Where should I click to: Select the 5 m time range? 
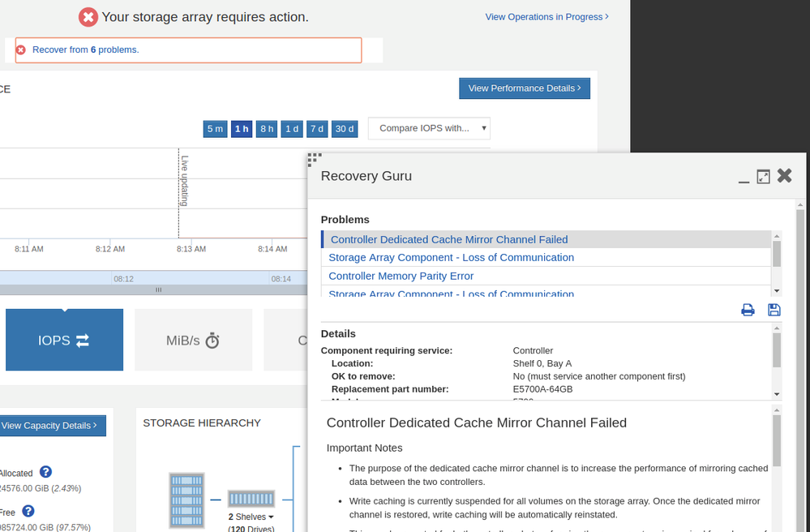tap(215, 129)
